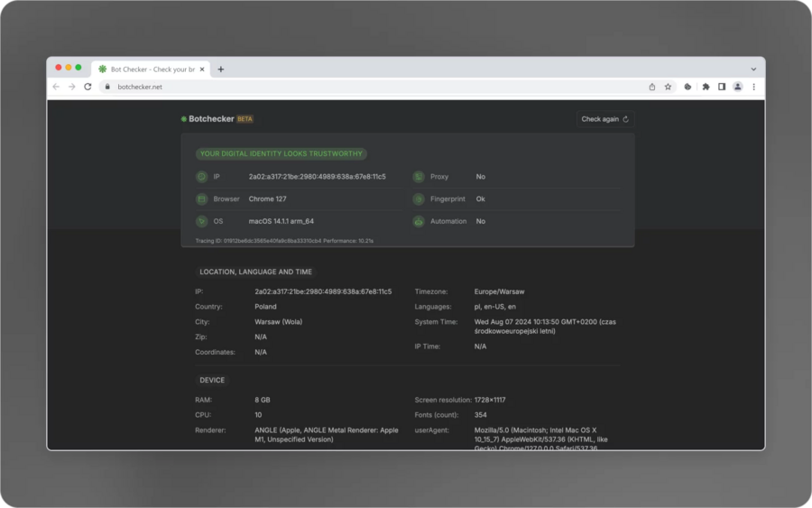Screen dimensions: 812x508
Task: Click the Automation No value
Action: click(x=481, y=221)
